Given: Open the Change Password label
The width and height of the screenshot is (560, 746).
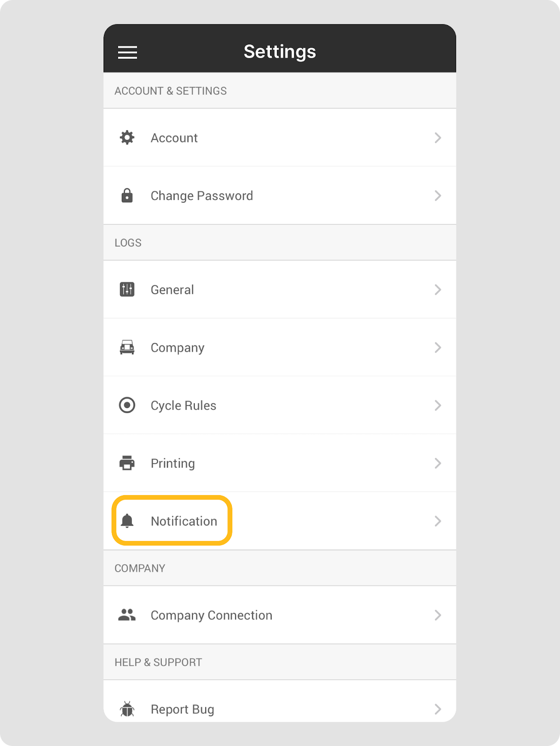Looking at the screenshot, I should pos(201,195).
